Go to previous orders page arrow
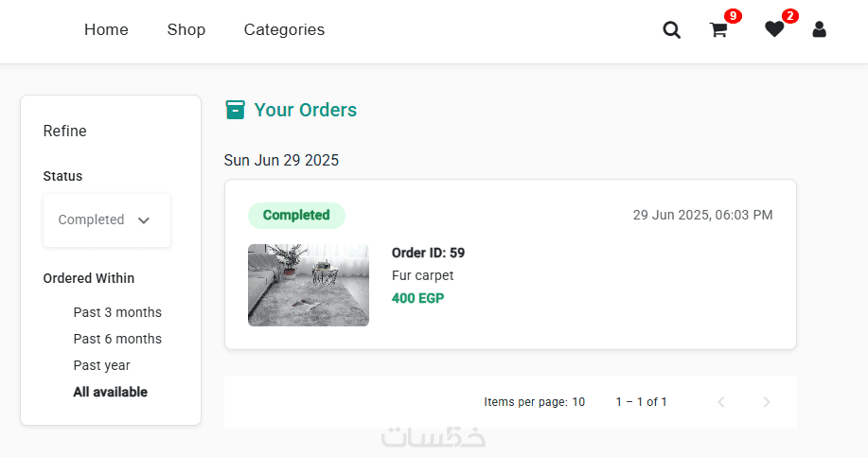This screenshot has width=868, height=457. pyautogui.click(x=721, y=402)
